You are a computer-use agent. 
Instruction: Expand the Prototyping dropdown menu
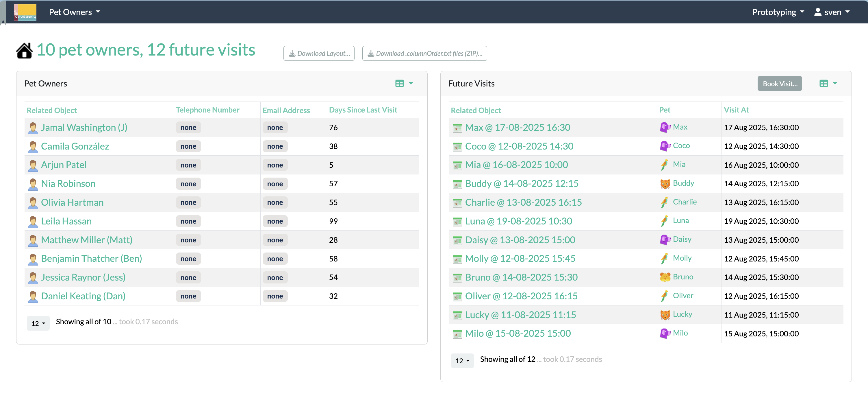(x=778, y=12)
